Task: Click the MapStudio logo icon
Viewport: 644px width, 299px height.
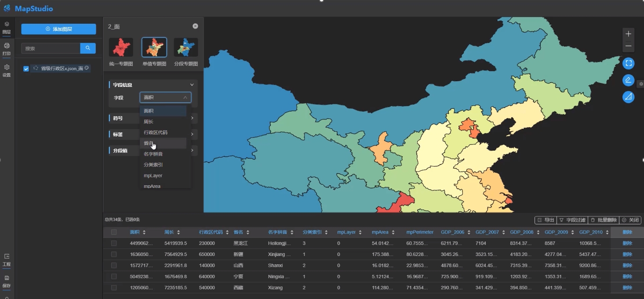Action: (7, 8)
